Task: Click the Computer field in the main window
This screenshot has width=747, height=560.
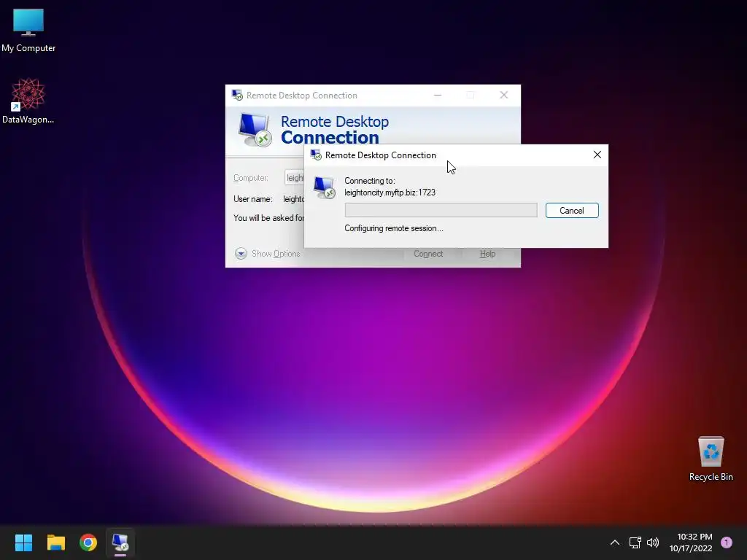Action: point(295,178)
